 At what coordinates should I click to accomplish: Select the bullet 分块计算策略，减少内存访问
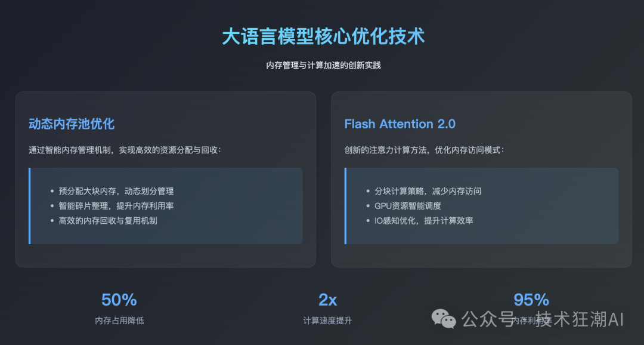[x=428, y=191]
